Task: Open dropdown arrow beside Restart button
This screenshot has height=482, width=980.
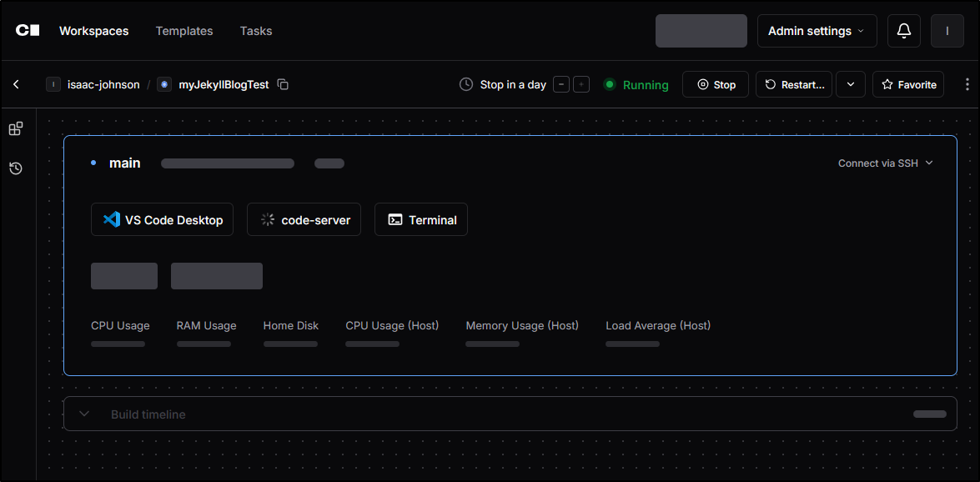Action: coord(850,84)
